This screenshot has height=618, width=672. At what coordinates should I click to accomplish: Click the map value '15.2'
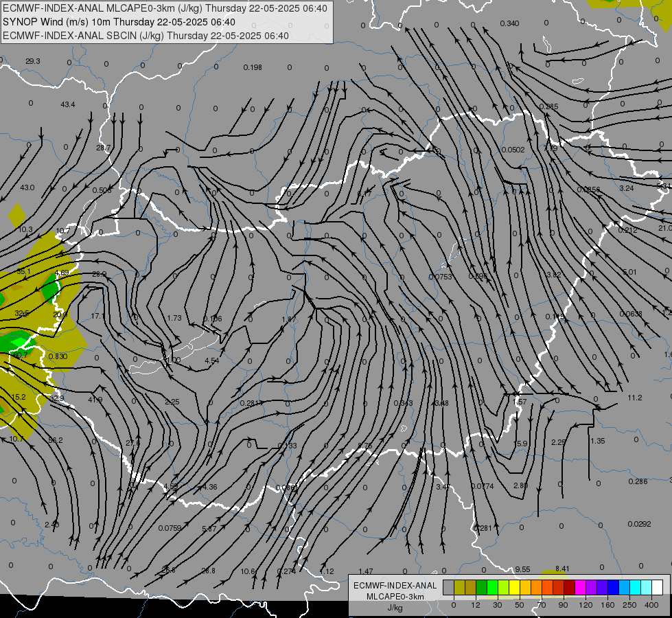19,397
